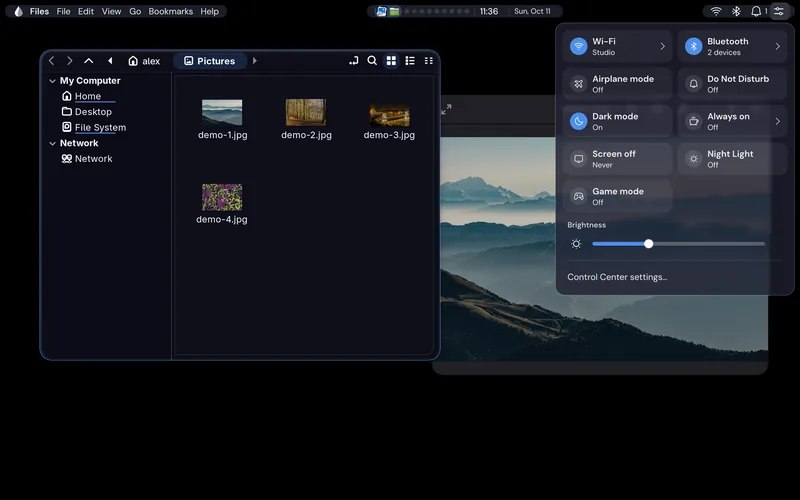Enable Always on caffeine toggle
Viewport: 800px width, 500px height.
(x=693, y=121)
